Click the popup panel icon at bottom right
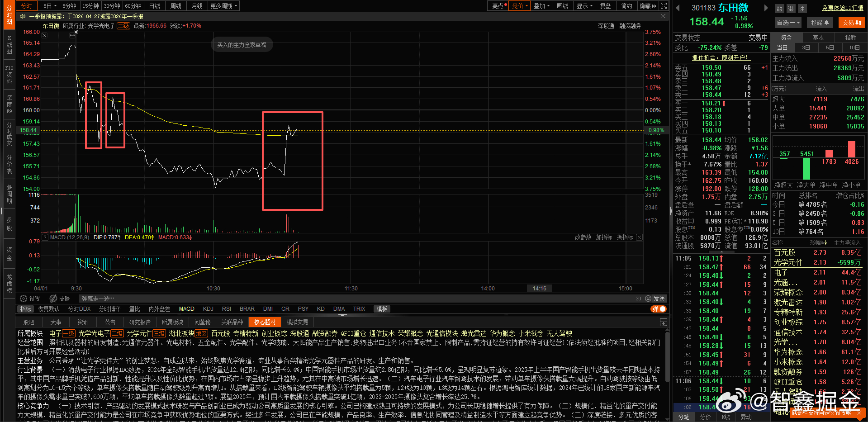 664,322
